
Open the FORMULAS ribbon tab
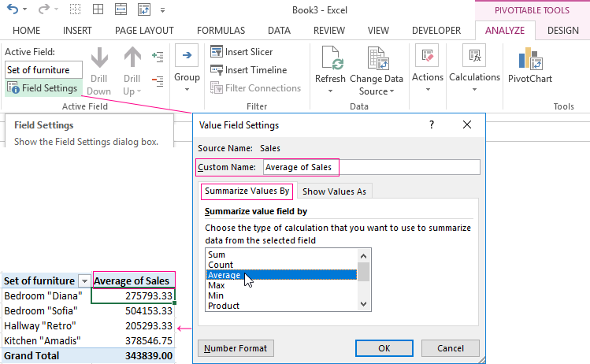coord(221,30)
